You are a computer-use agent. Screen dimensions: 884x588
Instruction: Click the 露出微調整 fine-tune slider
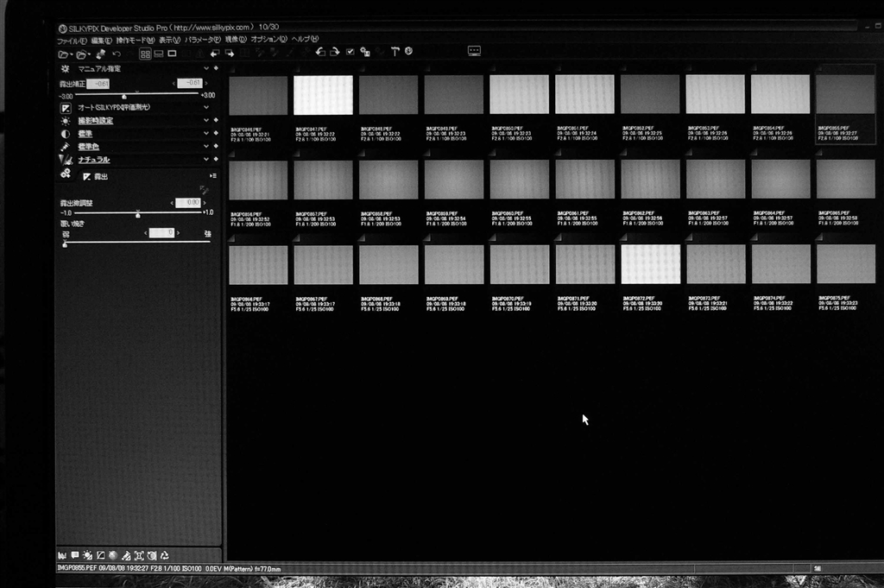pyautogui.click(x=138, y=213)
